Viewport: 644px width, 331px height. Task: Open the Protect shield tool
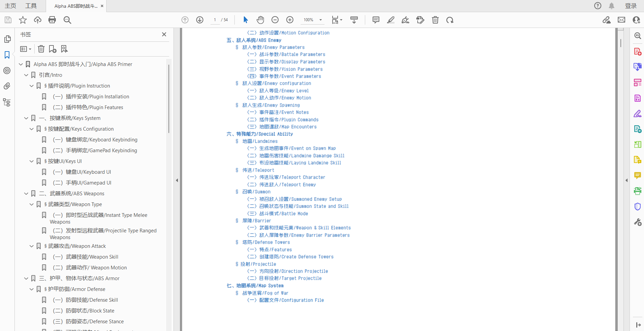(638, 206)
